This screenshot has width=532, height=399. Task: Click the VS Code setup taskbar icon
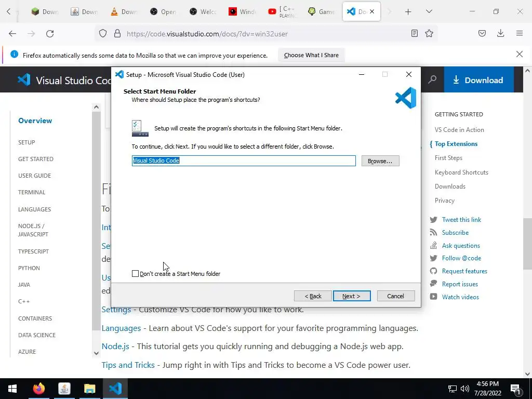coord(115,389)
